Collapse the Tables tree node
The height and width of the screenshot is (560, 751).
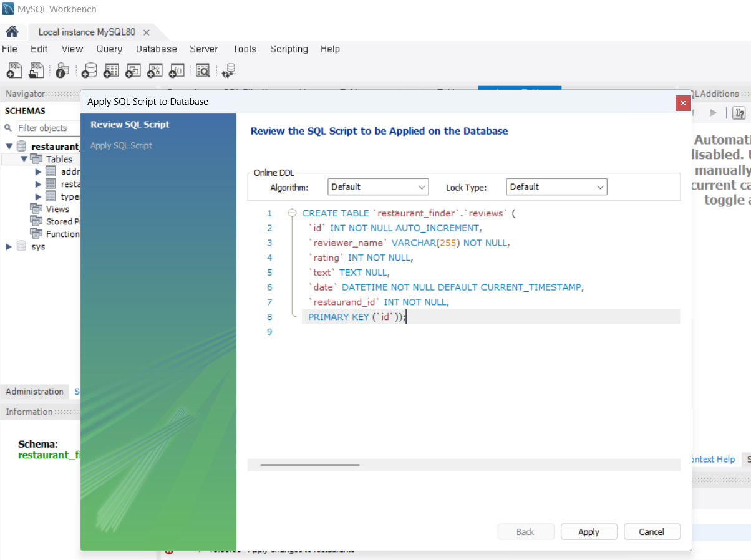pyautogui.click(x=24, y=159)
